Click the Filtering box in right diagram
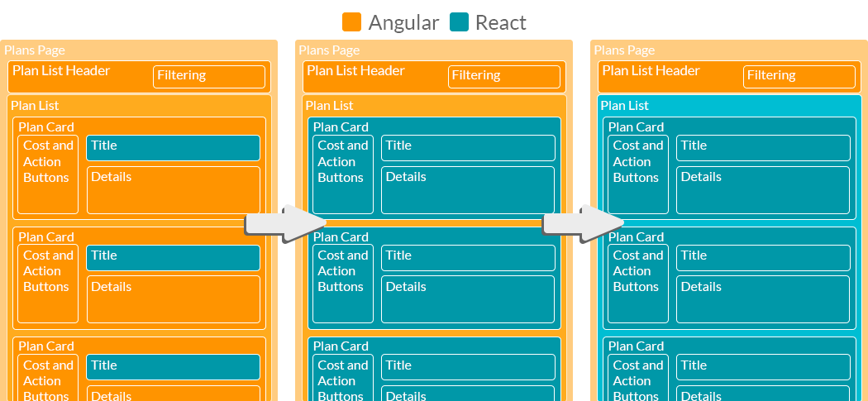The height and width of the screenshot is (401, 868). [799, 77]
